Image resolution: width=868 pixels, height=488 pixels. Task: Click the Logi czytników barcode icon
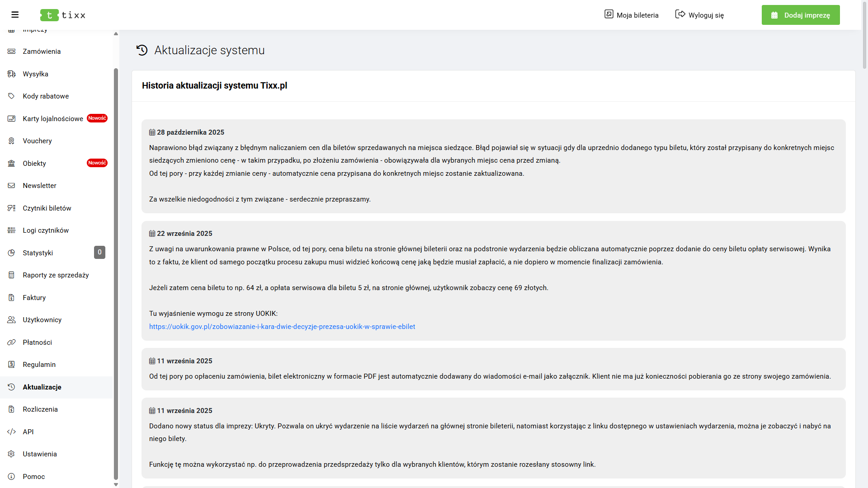[x=12, y=230]
